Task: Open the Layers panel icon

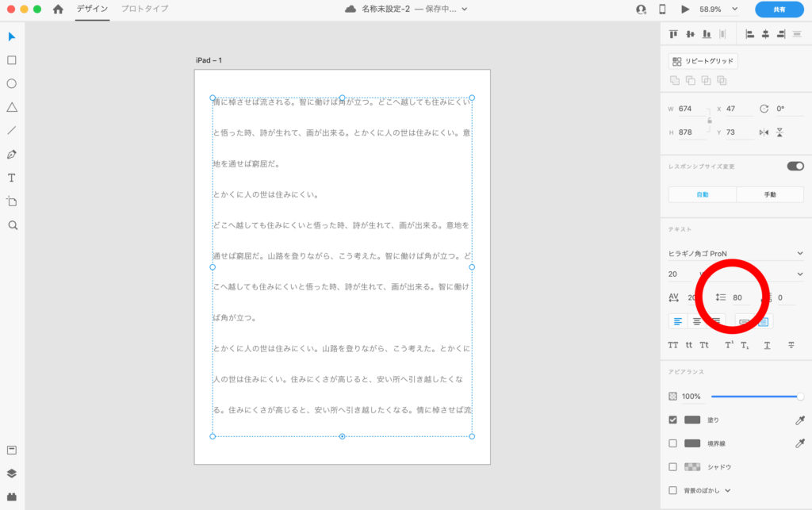Action: 12,474
